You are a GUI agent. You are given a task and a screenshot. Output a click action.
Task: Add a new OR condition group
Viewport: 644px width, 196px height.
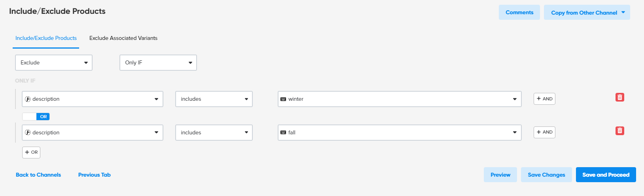pyautogui.click(x=31, y=152)
